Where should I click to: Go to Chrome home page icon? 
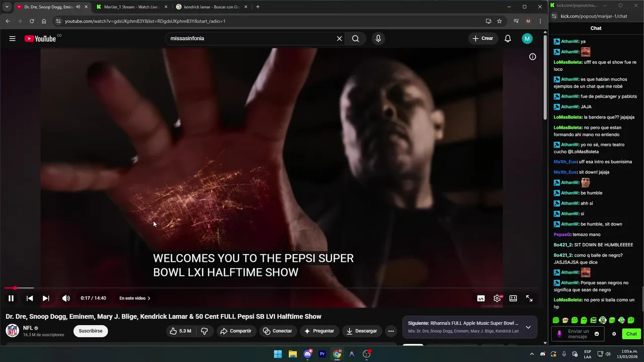pyautogui.click(x=44, y=21)
